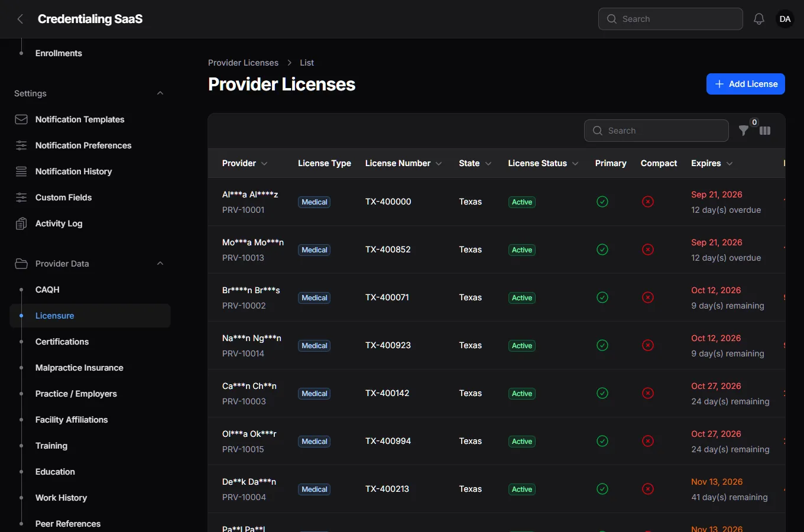The height and width of the screenshot is (532, 804).
Task: Click the List breadcrumb
Action: pos(307,63)
